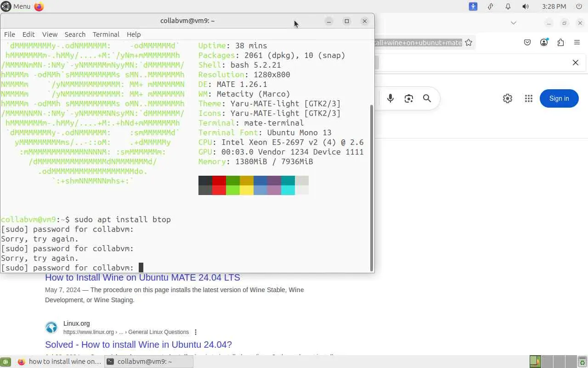Open the terminal View menu
This screenshot has height=368, width=588.
click(50, 34)
